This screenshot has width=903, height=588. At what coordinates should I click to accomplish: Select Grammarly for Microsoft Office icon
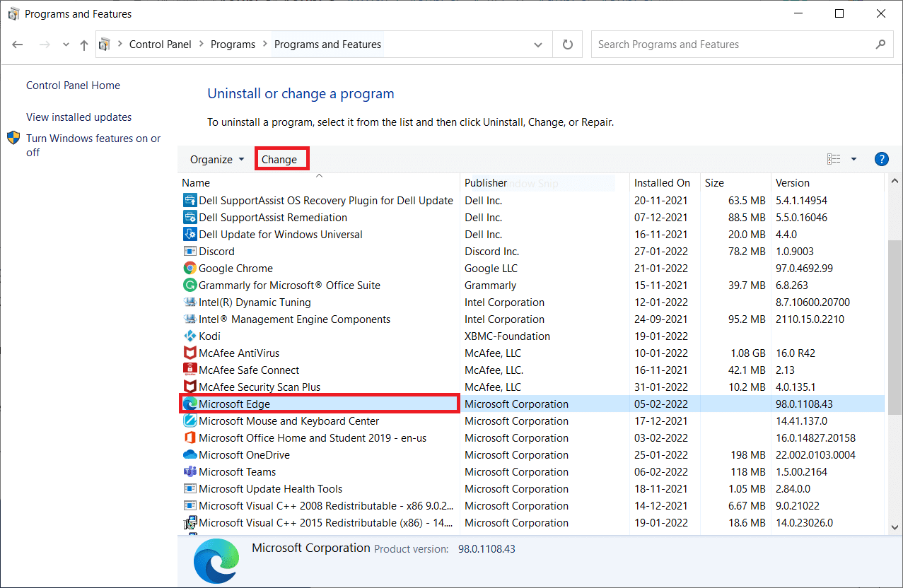click(190, 286)
